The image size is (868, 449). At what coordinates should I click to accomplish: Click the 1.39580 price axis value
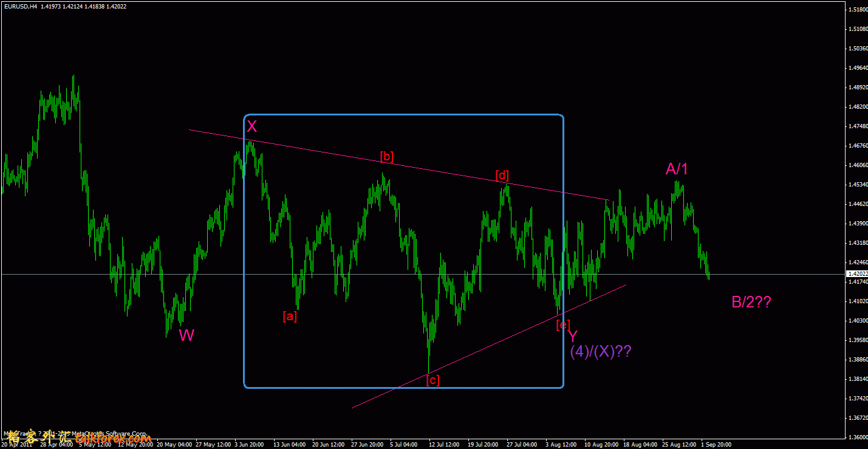pos(858,340)
